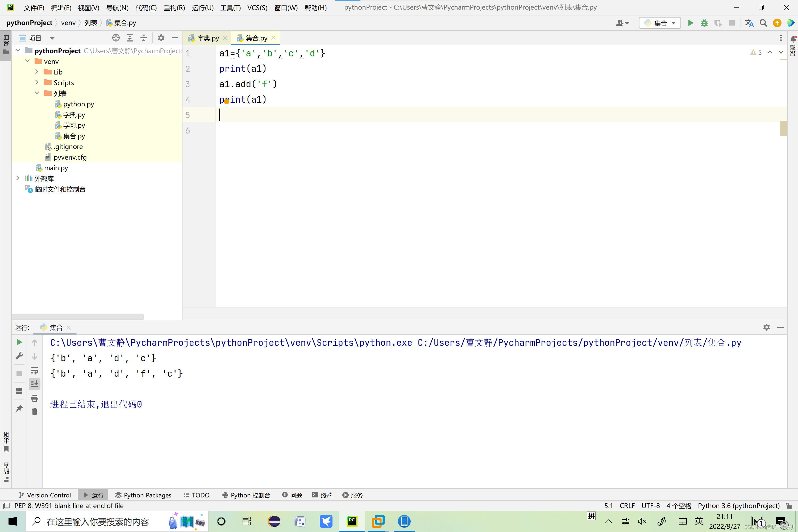Run the 集合 configuration with green play button
Screen dimensions: 798x532
pos(691,23)
